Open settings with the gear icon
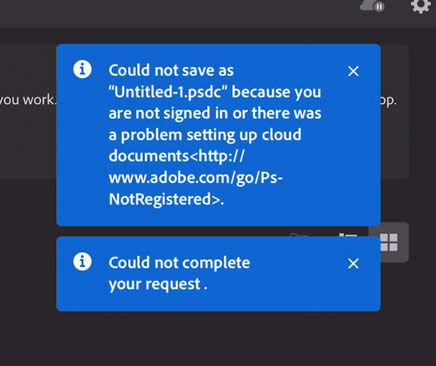This screenshot has width=436, height=366. point(421,5)
